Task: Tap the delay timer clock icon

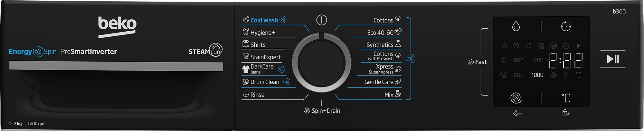Action: 566,26
